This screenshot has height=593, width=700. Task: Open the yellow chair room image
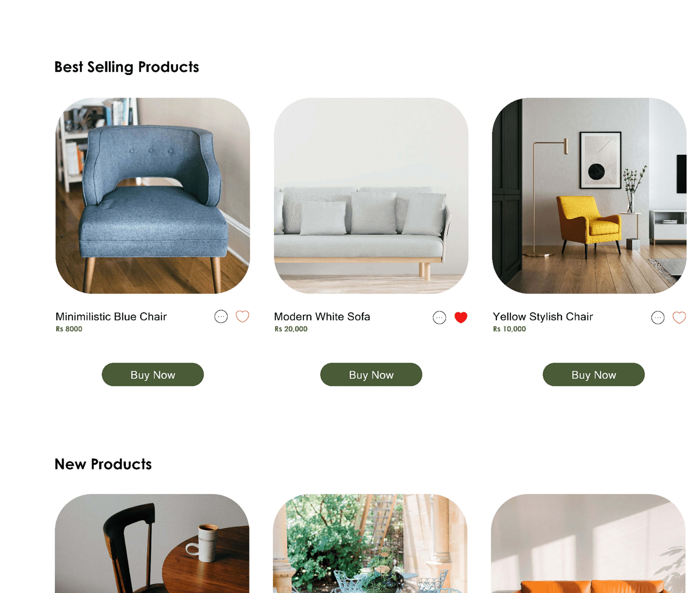(x=589, y=196)
